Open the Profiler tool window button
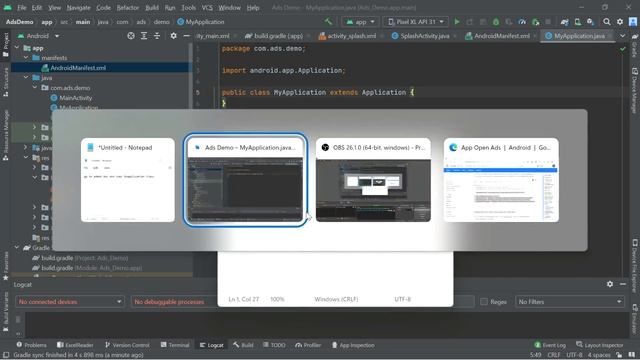The width and height of the screenshot is (640, 360). pyautogui.click(x=308, y=345)
